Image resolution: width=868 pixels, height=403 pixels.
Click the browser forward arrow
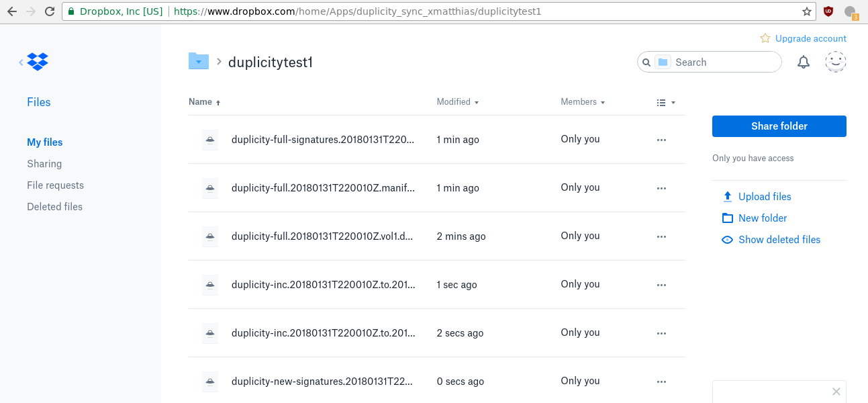pyautogui.click(x=30, y=11)
